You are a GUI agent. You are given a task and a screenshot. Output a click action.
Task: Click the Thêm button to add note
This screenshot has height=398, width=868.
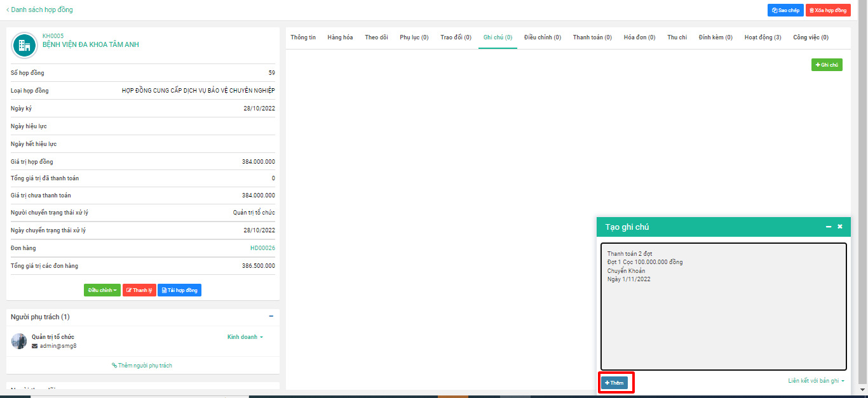pos(614,383)
